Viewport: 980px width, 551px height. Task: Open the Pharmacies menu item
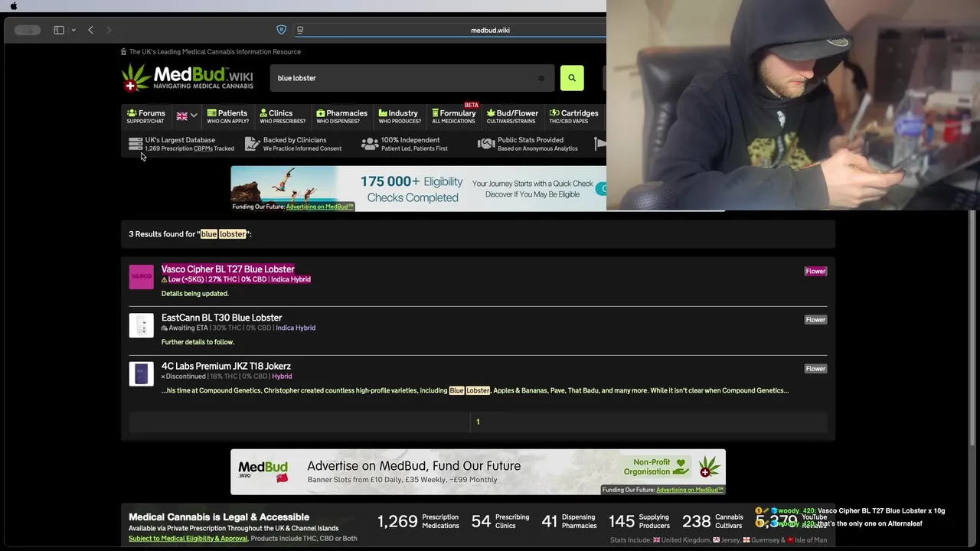coord(341,116)
